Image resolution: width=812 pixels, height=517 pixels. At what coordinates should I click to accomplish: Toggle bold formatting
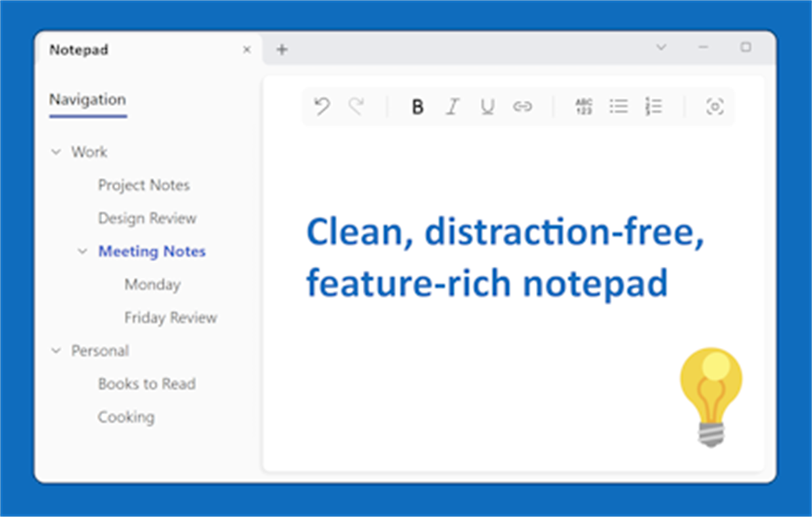point(418,107)
